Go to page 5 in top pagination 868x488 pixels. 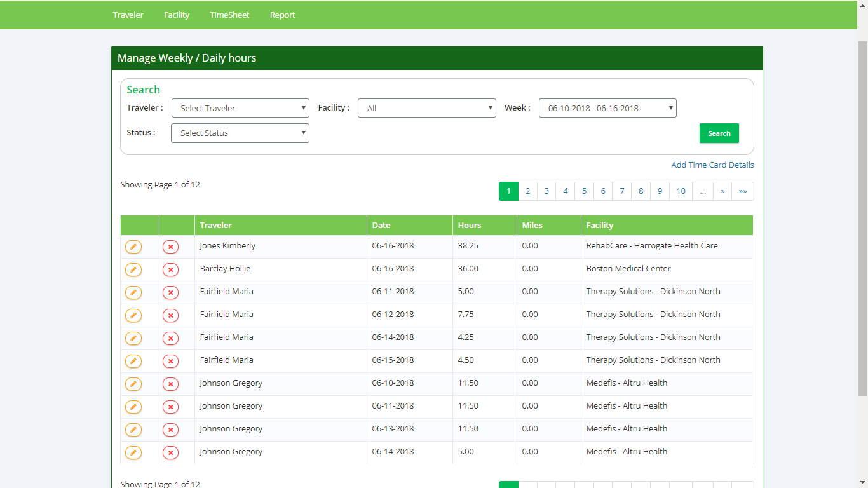pyautogui.click(x=584, y=191)
